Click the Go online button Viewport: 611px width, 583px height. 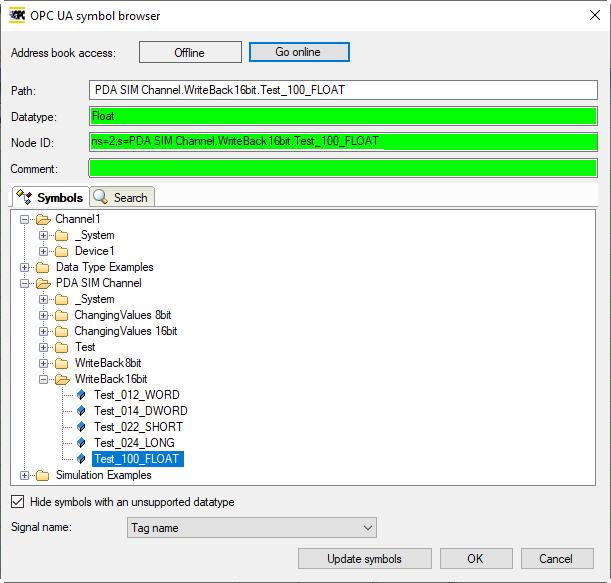pyautogui.click(x=299, y=52)
